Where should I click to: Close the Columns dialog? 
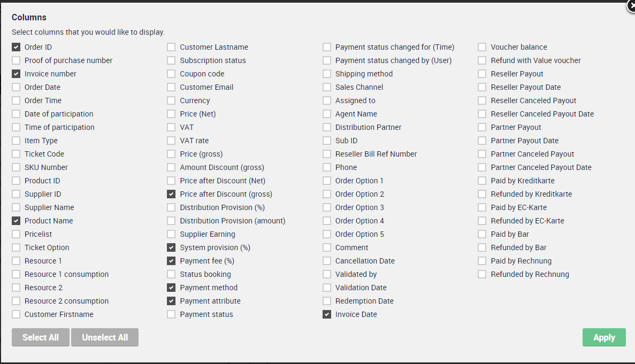click(632, 6)
